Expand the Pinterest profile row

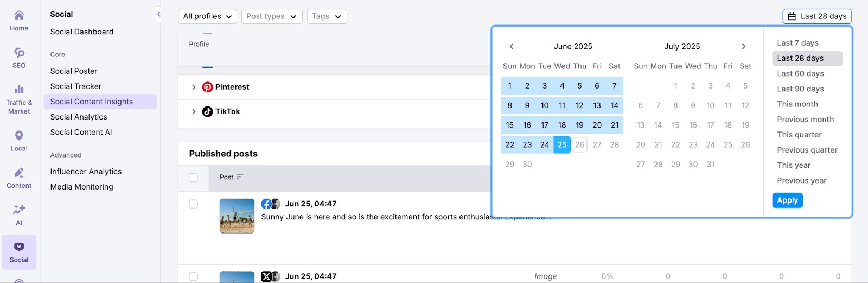[194, 87]
